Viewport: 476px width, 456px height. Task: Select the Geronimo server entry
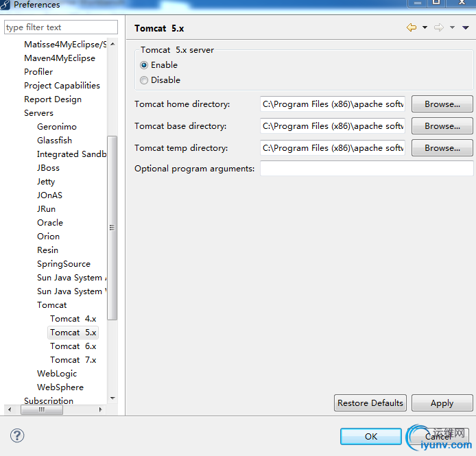pyautogui.click(x=57, y=127)
